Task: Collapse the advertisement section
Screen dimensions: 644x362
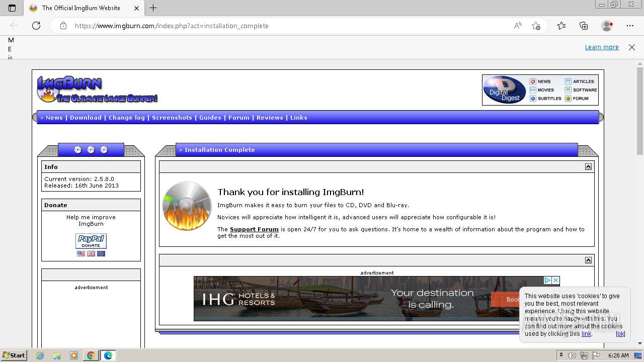Action: [x=588, y=260]
